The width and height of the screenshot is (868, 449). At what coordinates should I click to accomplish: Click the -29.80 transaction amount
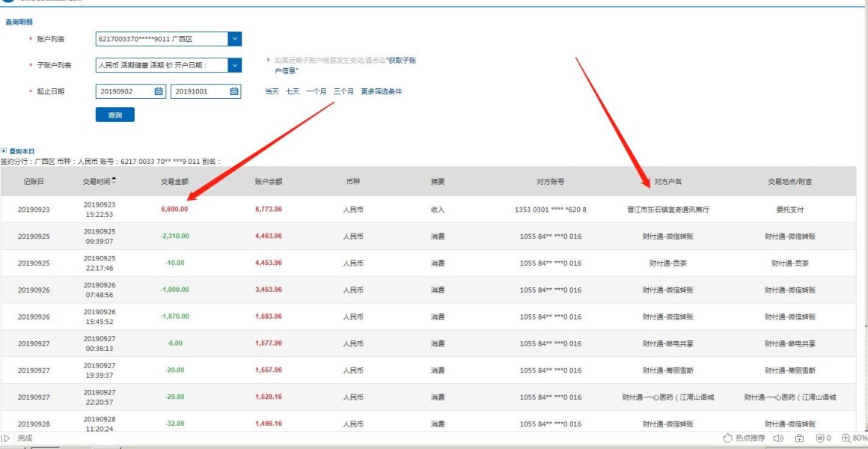click(x=174, y=397)
